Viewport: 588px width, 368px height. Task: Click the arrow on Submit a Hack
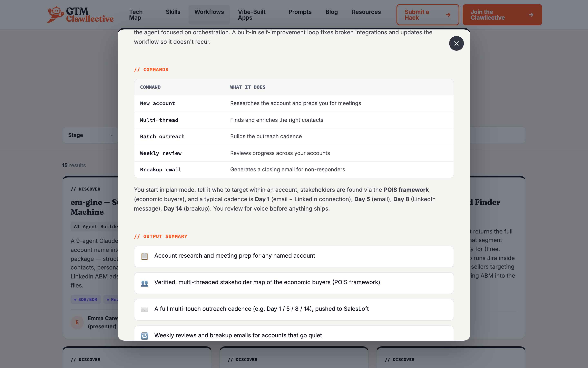(448, 15)
